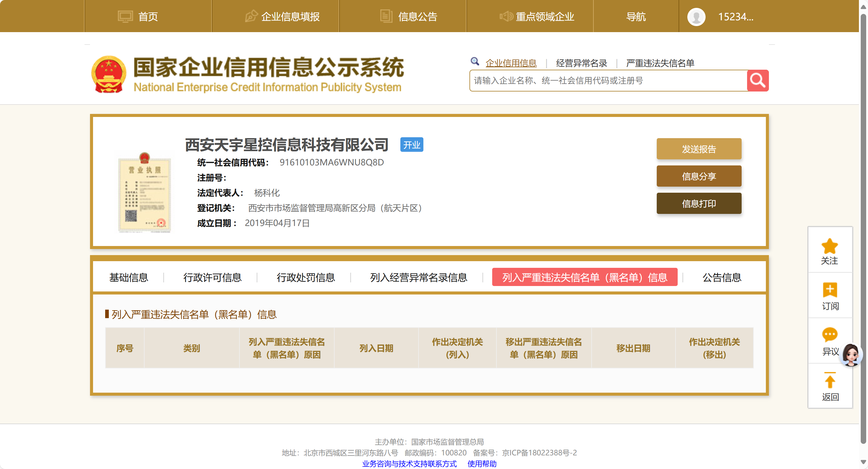Click the 发送报告 button
Screen dimensions: 868x469
(x=699, y=149)
